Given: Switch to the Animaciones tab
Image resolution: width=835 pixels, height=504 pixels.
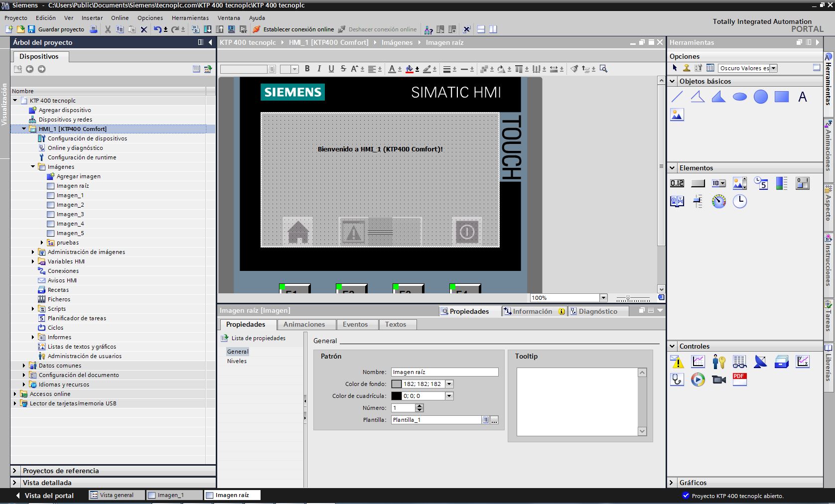Looking at the screenshot, I should (304, 324).
